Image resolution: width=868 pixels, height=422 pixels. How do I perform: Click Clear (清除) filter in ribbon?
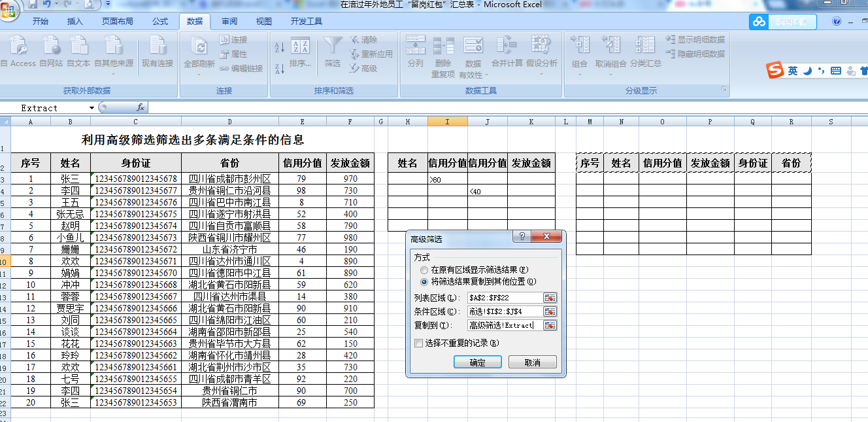(363, 40)
